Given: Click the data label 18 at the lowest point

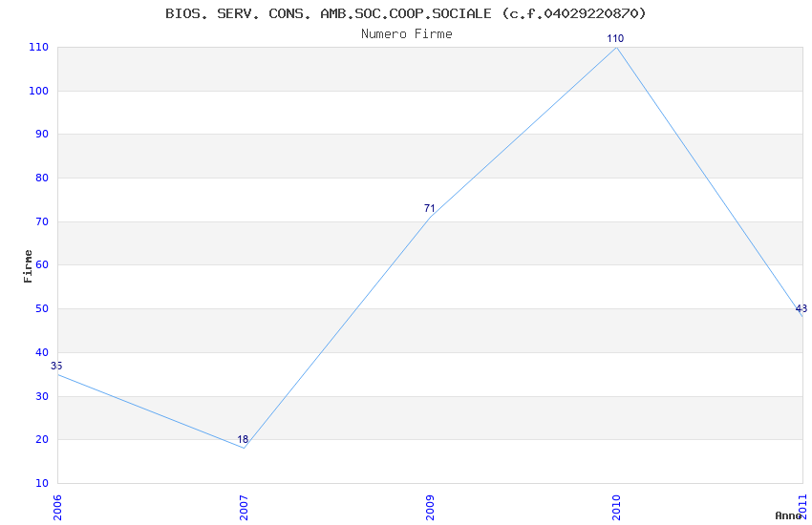Looking at the screenshot, I should 243,439.
